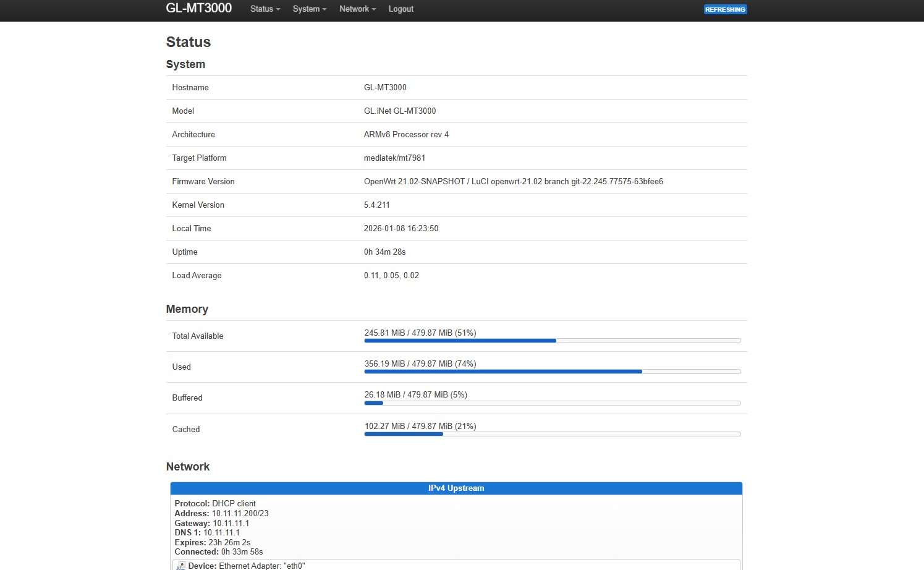Open the Status dropdown in the navbar
The image size is (924, 570).
click(265, 9)
